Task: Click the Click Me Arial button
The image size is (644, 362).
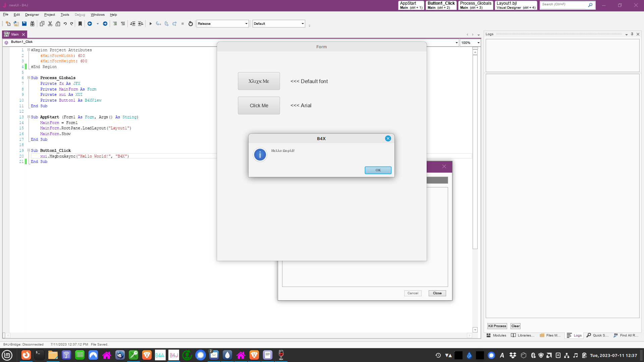Action: pos(259,105)
